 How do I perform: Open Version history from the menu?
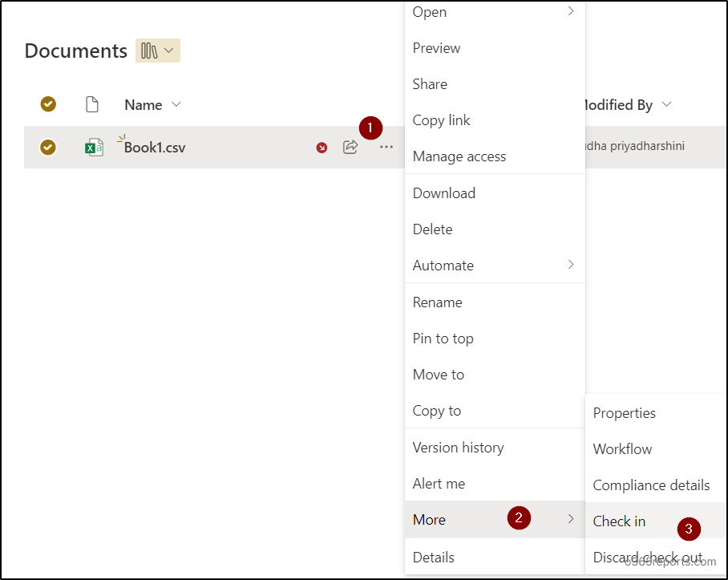(x=495, y=448)
